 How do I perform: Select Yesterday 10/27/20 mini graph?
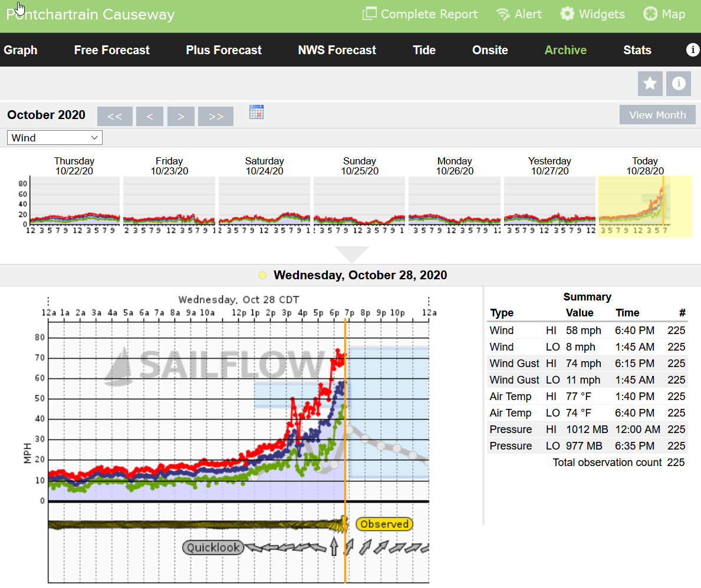tap(549, 201)
